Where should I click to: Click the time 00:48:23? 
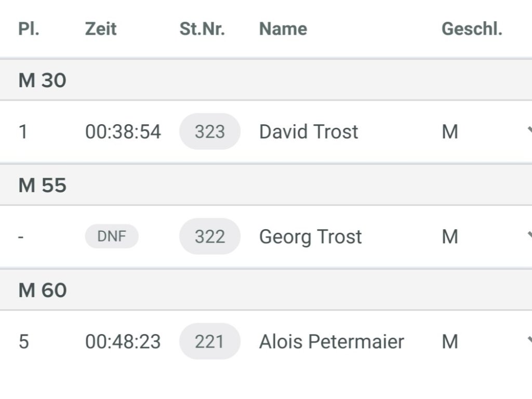[123, 341]
